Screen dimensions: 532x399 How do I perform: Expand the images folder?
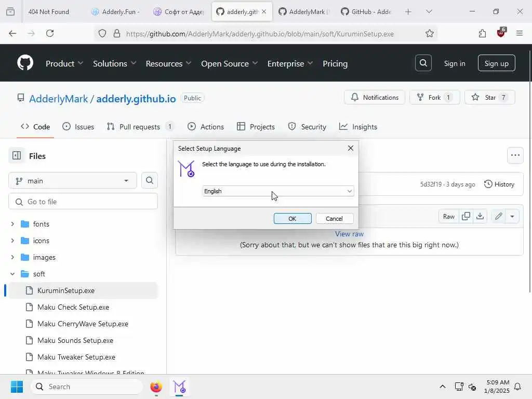click(x=12, y=257)
